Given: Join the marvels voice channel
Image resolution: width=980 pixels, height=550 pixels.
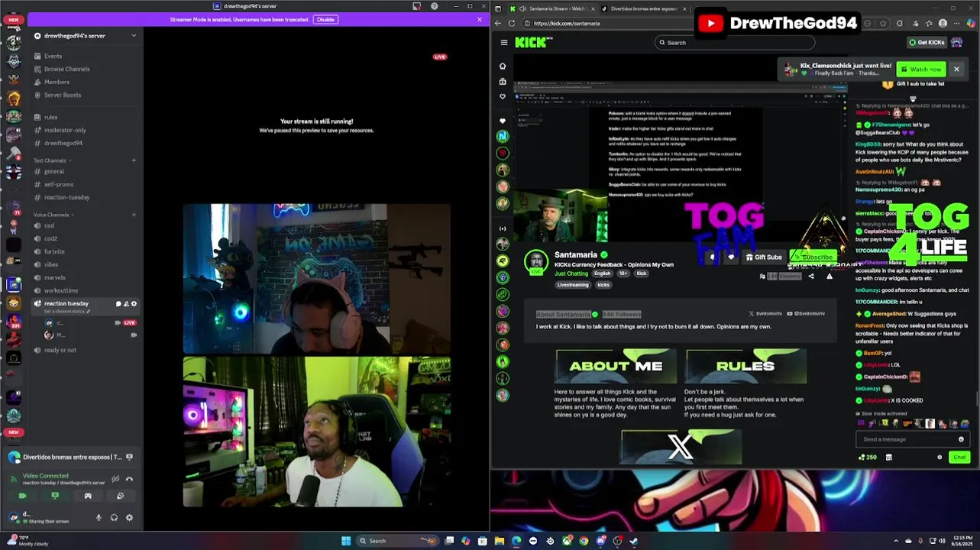Looking at the screenshot, I should pos(55,277).
